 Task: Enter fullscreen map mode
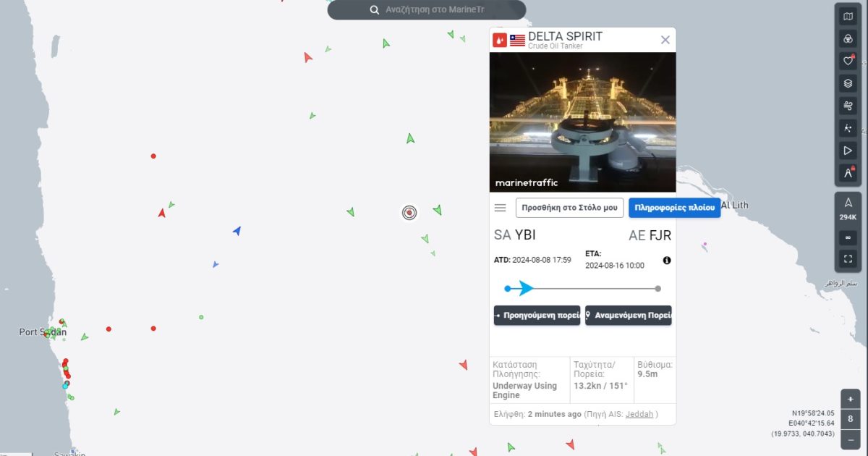click(848, 258)
